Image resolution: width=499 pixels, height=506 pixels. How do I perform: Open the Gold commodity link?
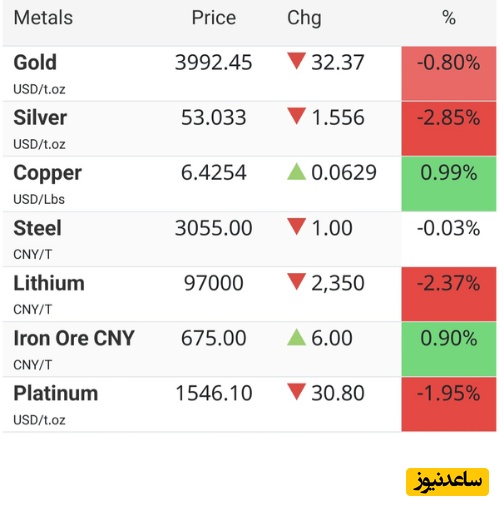click(35, 62)
